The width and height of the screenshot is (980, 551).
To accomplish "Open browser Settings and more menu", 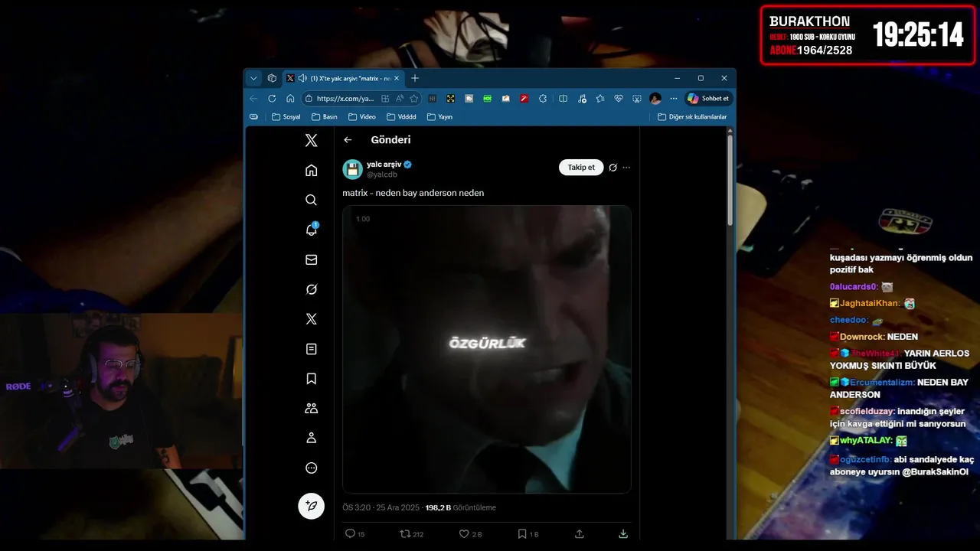I will [674, 98].
